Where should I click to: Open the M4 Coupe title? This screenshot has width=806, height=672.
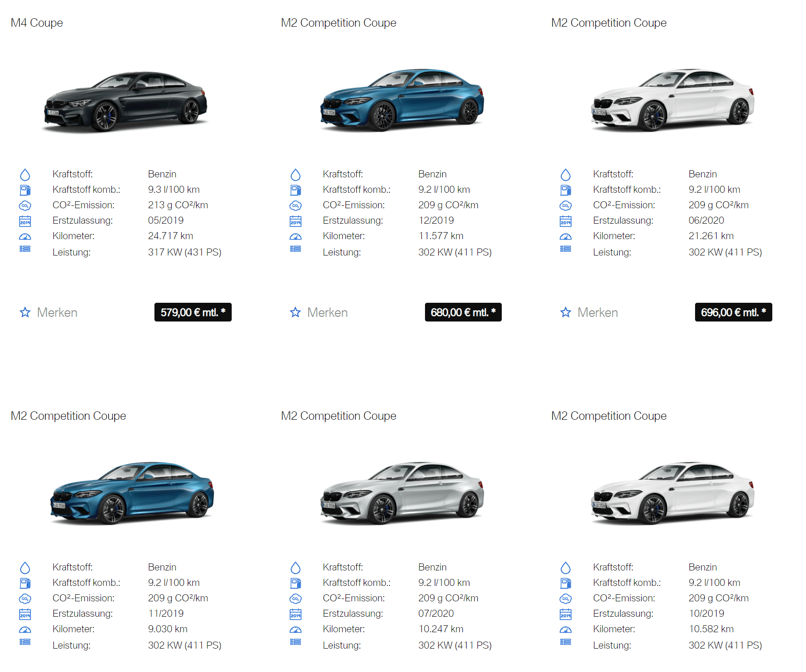click(37, 23)
